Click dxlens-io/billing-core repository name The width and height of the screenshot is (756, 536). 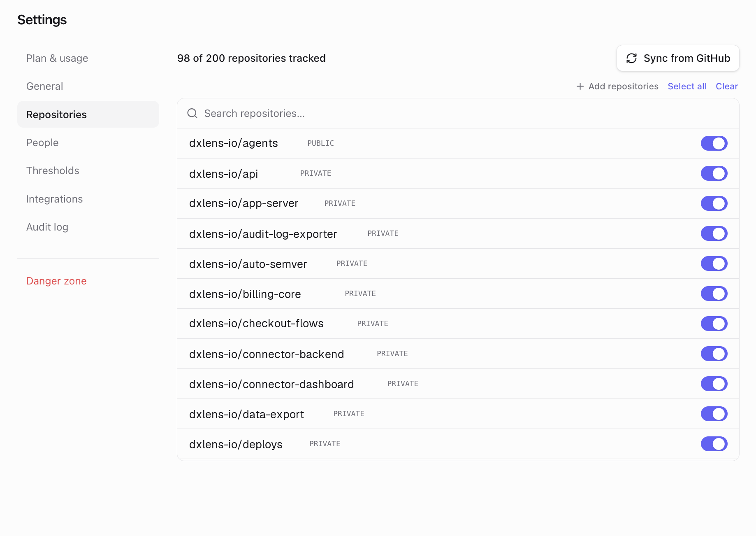245,294
